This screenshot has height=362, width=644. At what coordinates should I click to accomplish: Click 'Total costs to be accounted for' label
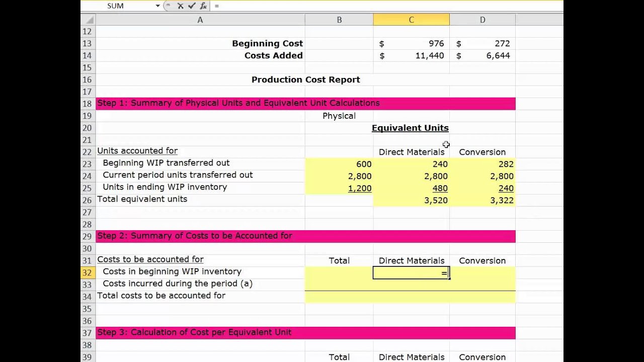coord(161,296)
